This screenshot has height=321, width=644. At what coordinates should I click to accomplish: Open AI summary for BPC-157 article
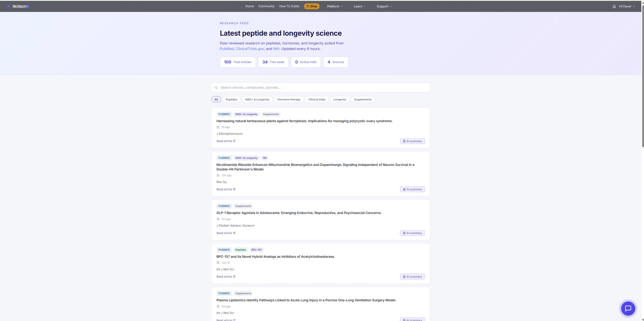coord(412,277)
